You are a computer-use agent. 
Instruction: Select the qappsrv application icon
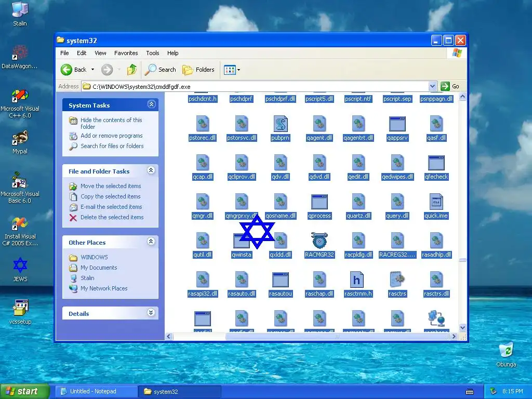tap(397, 124)
